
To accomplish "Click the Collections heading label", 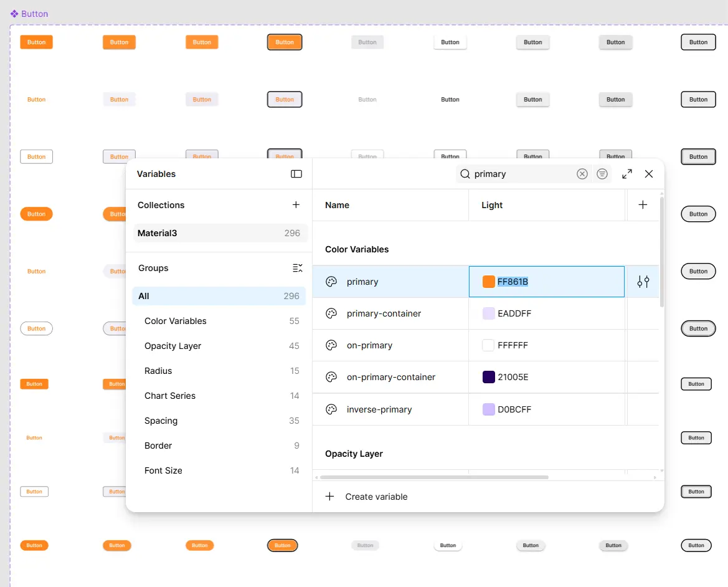I will coord(161,205).
